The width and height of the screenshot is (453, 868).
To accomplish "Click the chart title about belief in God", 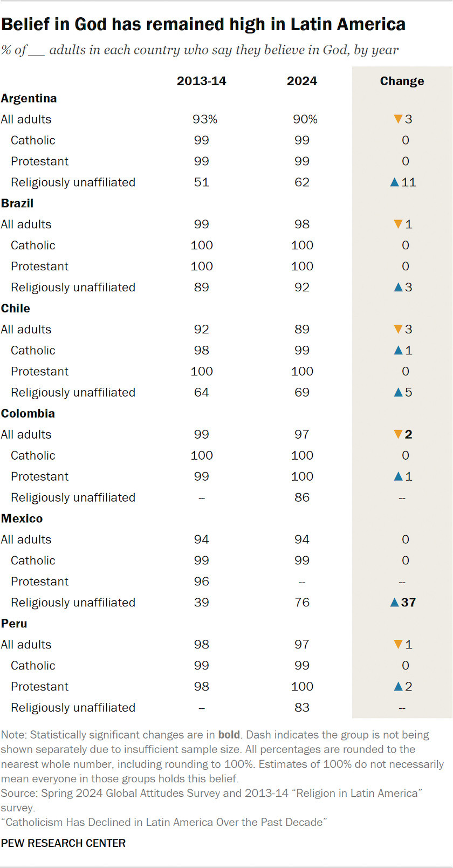I will click(203, 24).
